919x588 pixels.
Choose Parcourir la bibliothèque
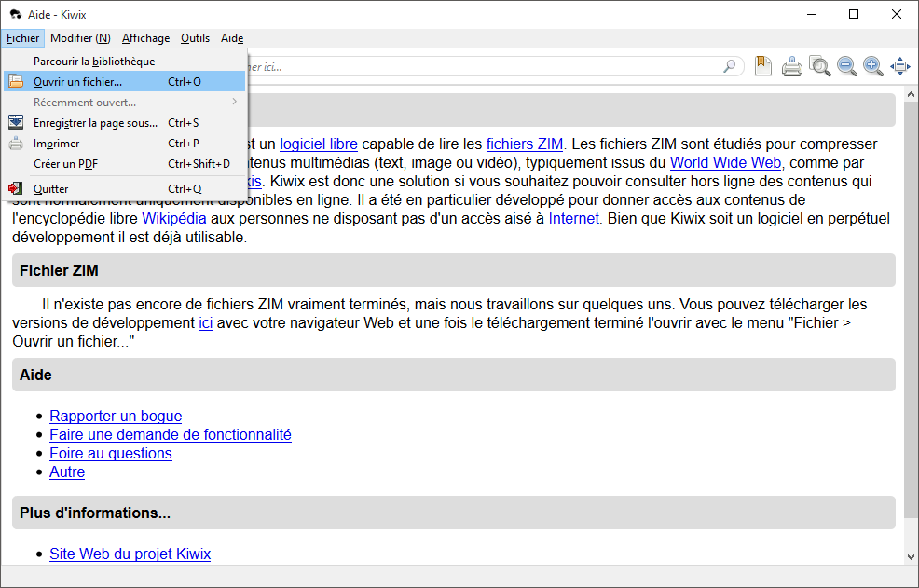click(124, 61)
